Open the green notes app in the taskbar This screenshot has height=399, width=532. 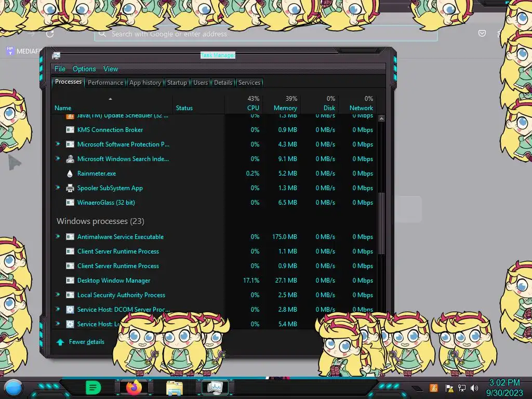93,388
